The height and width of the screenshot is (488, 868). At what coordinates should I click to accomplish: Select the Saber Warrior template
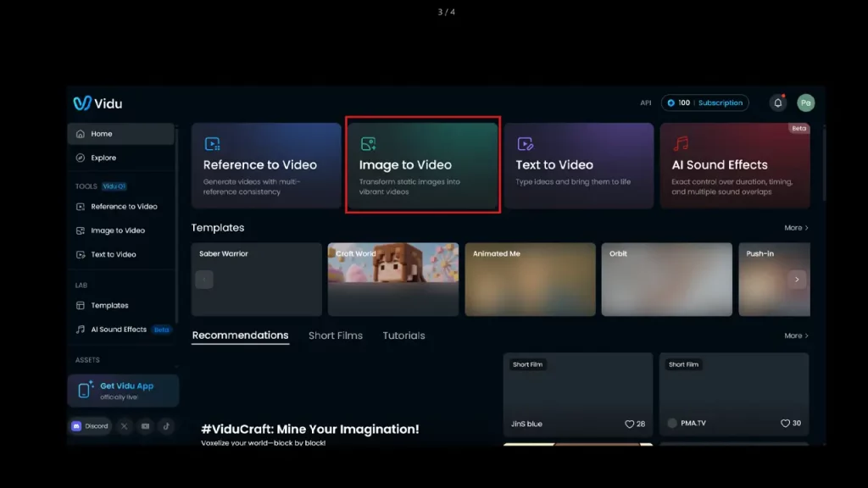(x=256, y=280)
